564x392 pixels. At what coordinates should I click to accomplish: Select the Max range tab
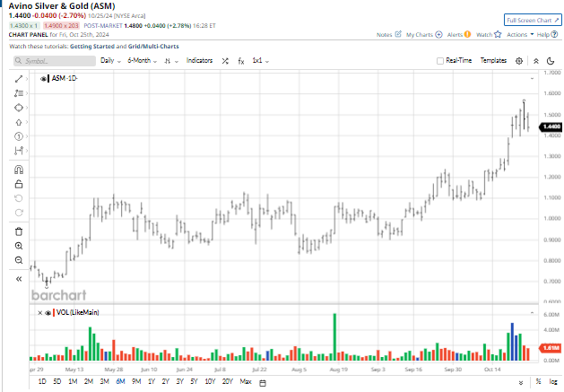246,381
